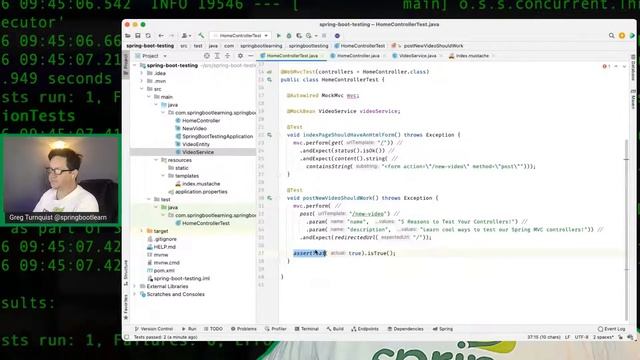Image resolution: width=640 pixels, height=360 pixels.
Task: Expand External Libraries node
Action: click(135, 287)
